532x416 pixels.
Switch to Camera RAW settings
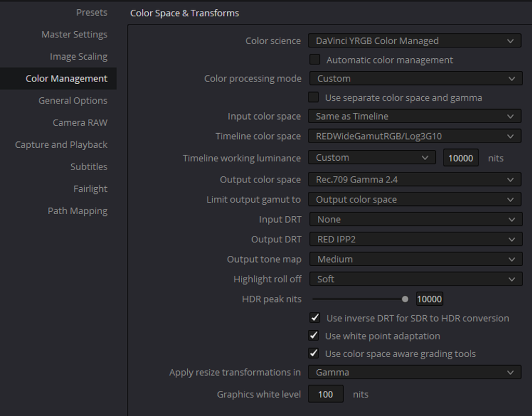tap(80, 123)
